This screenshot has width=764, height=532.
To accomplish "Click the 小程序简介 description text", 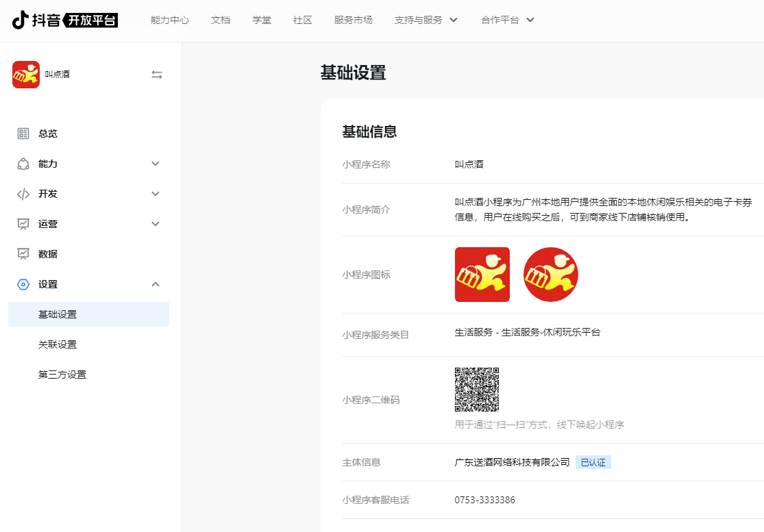I will point(603,210).
